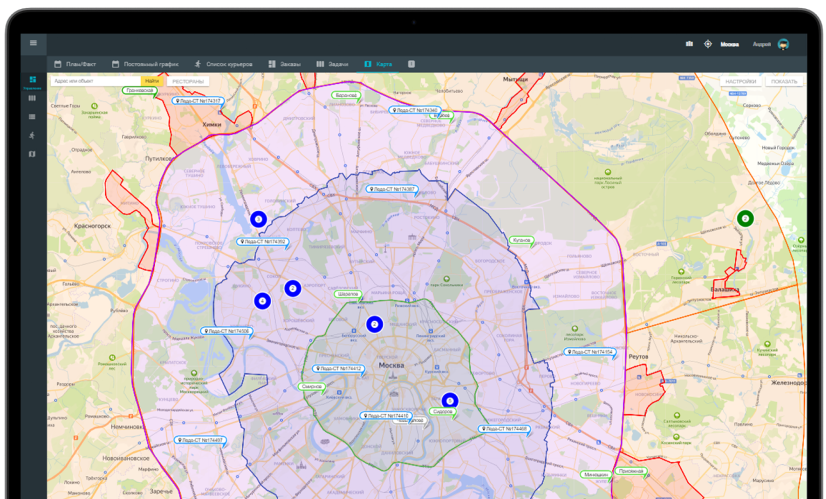The image size is (826, 499).
Task: Click the Найти search button
Action: coord(152,81)
